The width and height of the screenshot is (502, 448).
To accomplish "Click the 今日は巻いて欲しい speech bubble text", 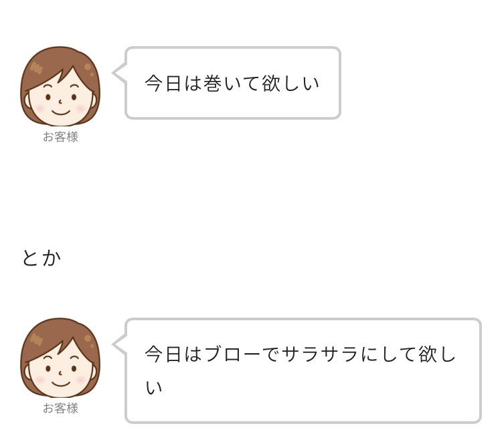I will 232,84.
